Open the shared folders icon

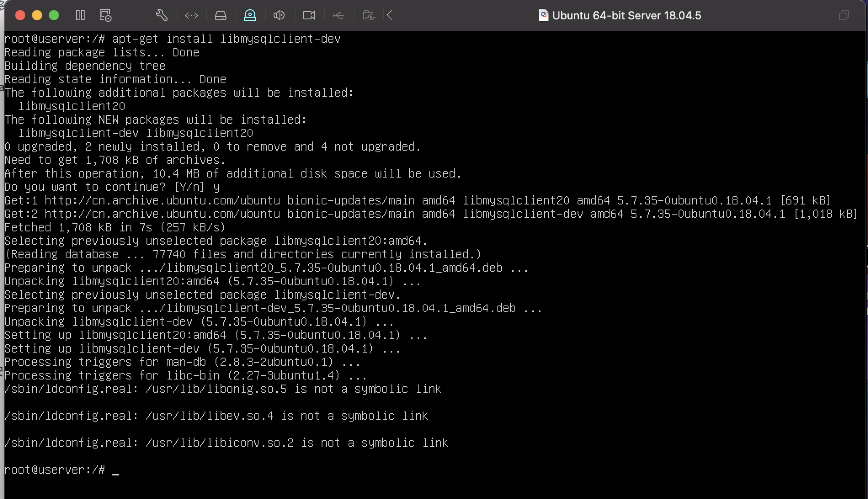point(368,15)
